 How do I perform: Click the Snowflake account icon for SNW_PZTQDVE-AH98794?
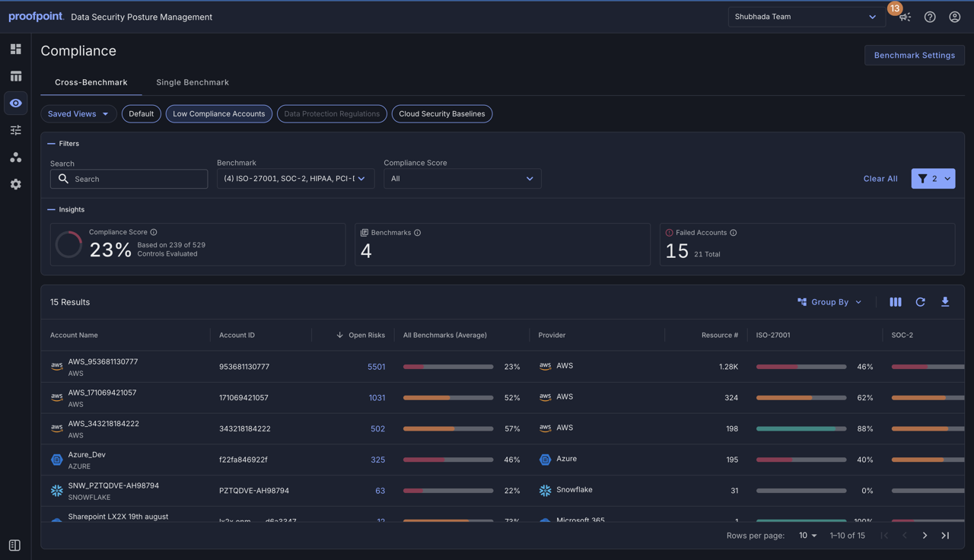56,491
